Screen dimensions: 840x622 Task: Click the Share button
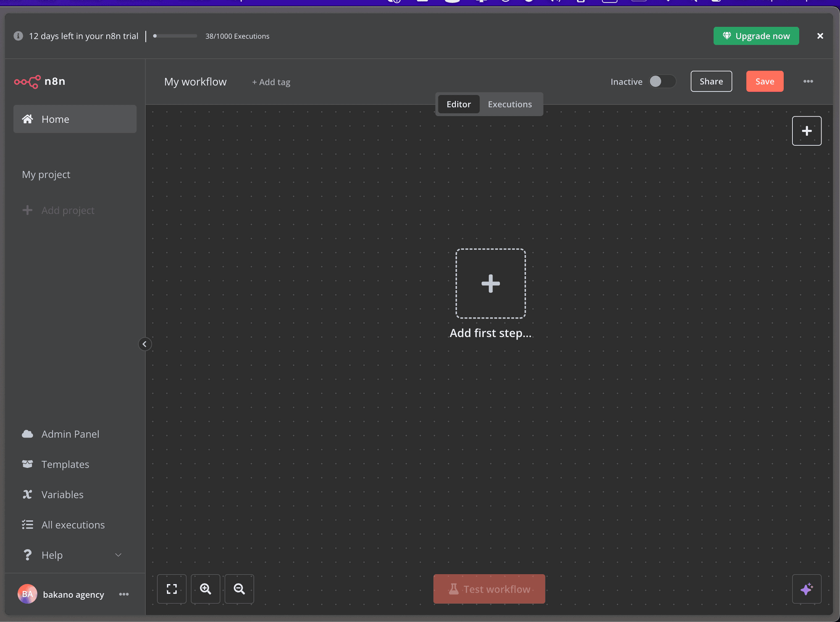pos(711,81)
